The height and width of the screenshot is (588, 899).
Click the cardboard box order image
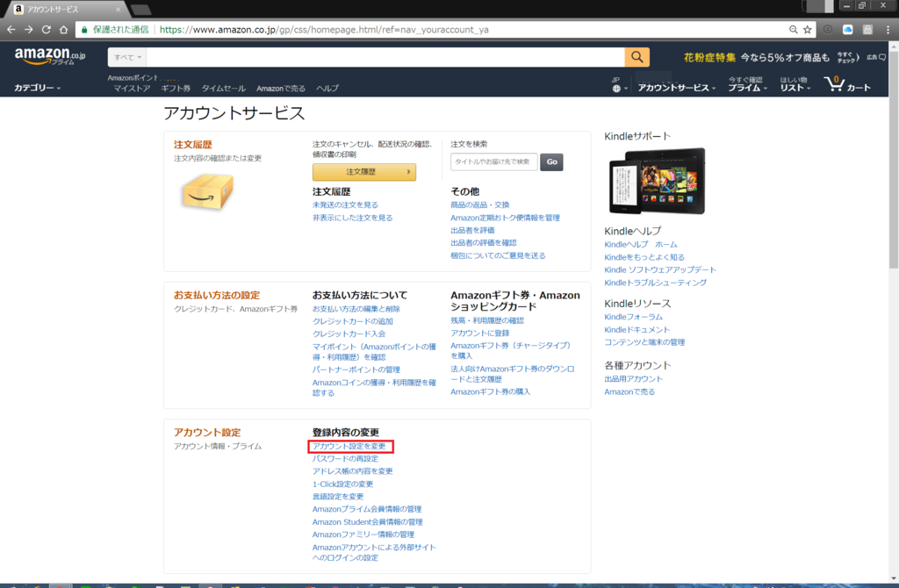tap(207, 190)
